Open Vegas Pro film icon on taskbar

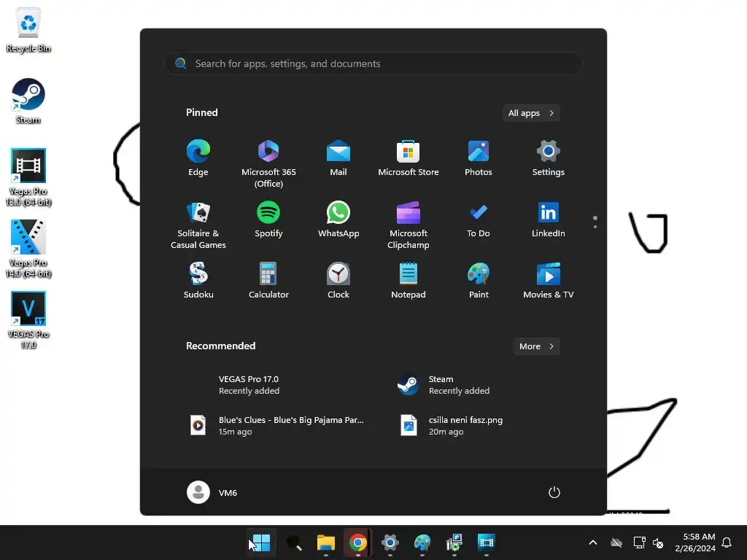pos(486,542)
